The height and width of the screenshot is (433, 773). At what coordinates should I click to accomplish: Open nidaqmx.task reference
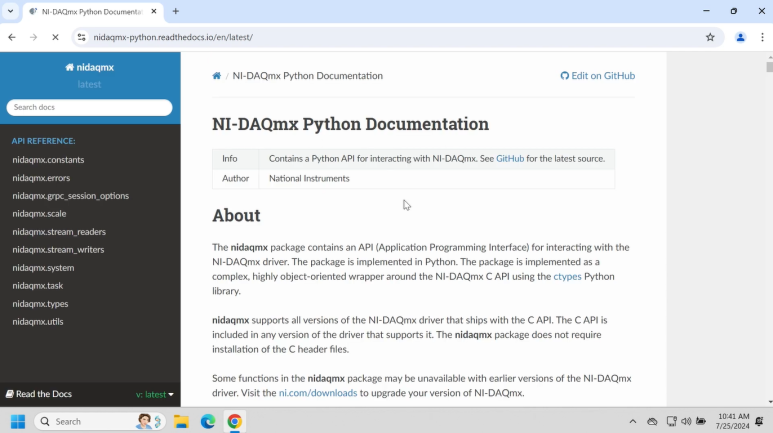click(x=38, y=286)
